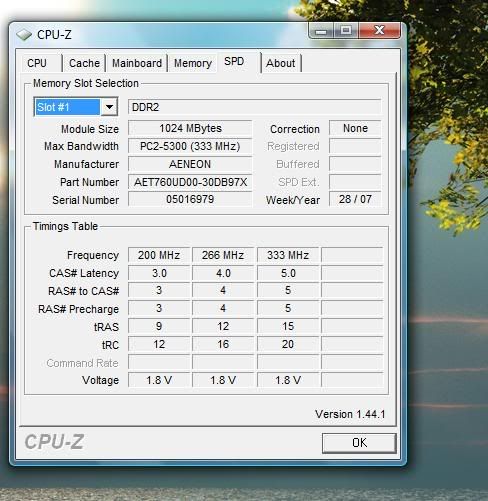Screen dimensions: 488x501
Task: Click the CPU-Z window title text
Action: tap(54, 35)
